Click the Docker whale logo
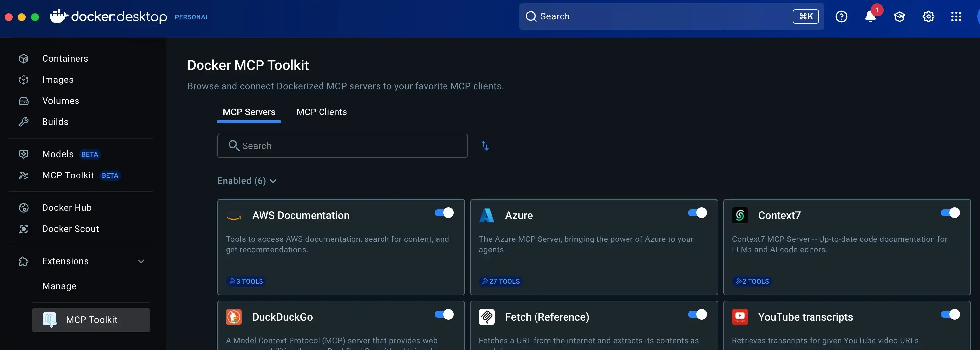Viewport: 980px width, 350px height. pos(59,16)
